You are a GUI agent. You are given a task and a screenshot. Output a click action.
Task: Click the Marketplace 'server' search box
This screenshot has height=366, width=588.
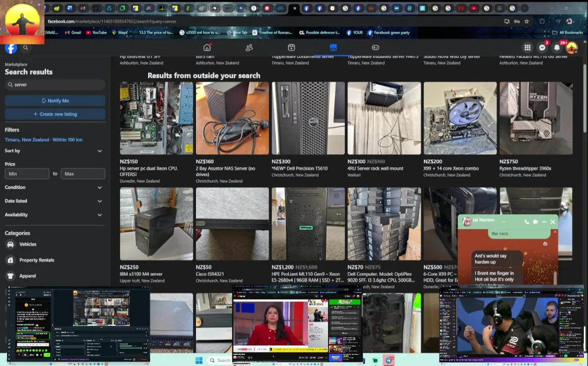click(x=55, y=85)
